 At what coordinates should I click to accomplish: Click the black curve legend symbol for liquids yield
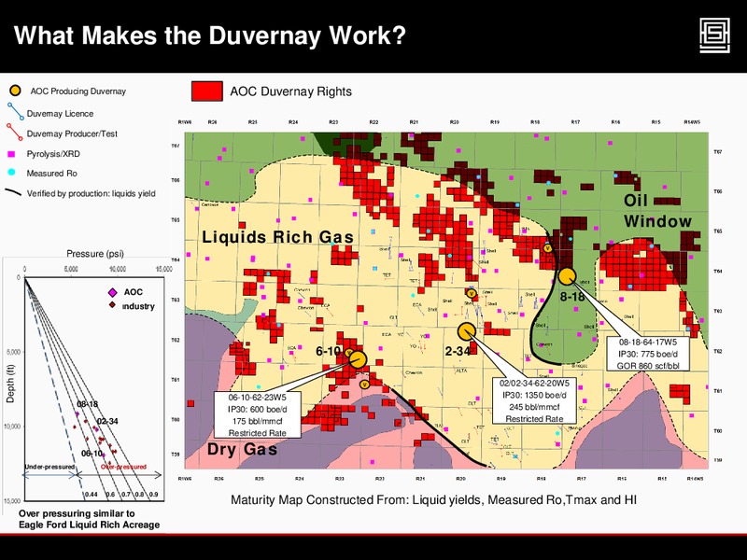13,193
